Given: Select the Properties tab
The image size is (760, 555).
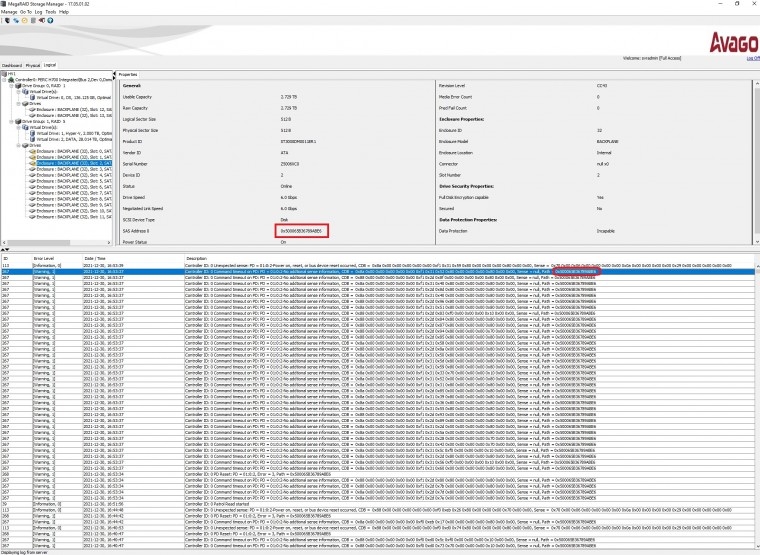Looking at the screenshot, I should [128, 75].
